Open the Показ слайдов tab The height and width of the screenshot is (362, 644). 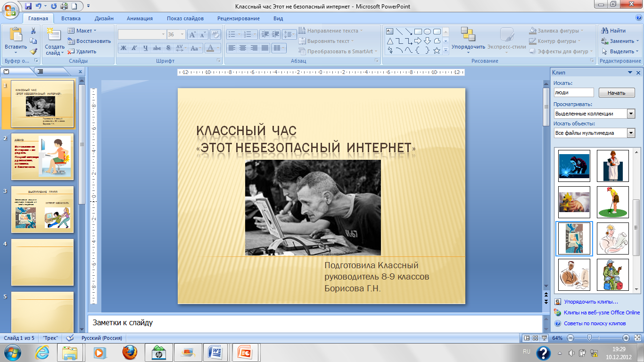click(x=185, y=18)
